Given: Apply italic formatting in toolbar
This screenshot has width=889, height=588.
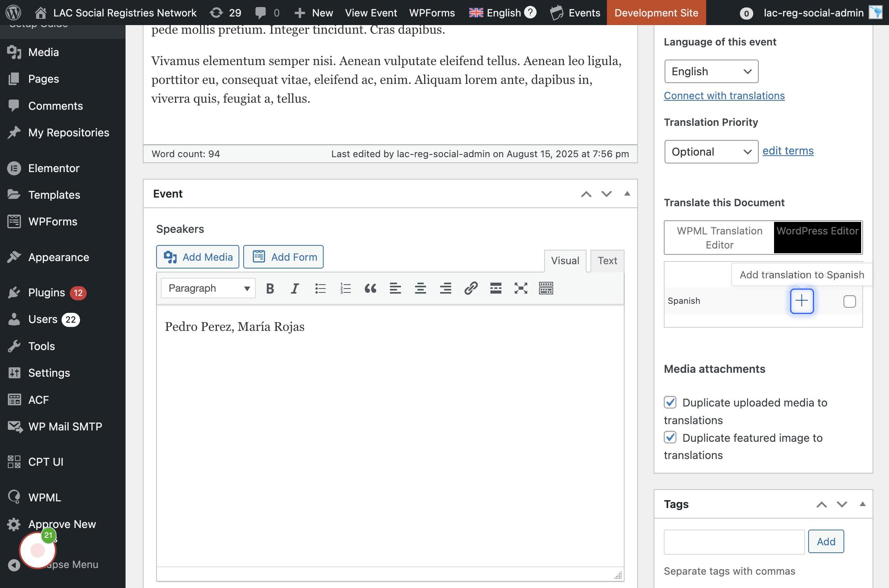Looking at the screenshot, I should click(295, 289).
